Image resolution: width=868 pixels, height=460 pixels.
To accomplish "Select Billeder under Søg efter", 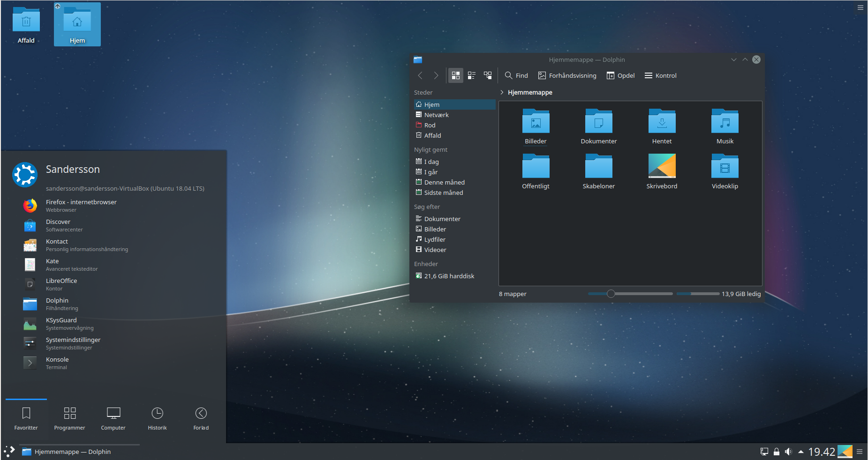I will coord(454,229).
